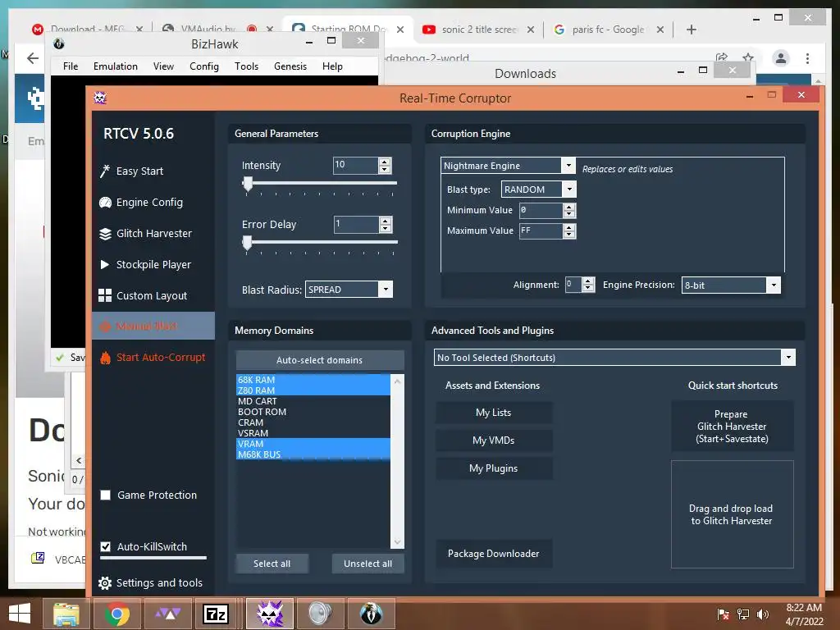Click the Start Auto-Corrupt flame icon
Viewport: 840px width, 630px height.
105,358
